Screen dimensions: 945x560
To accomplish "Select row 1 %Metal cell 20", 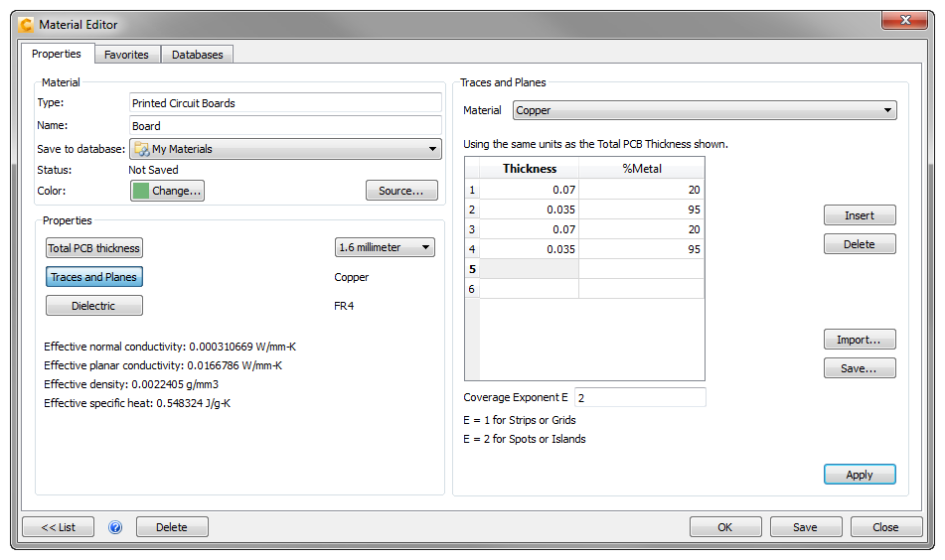I will click(641, 190).
